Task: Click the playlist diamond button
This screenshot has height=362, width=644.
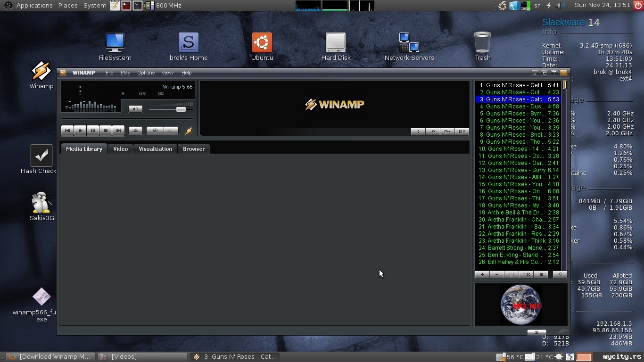Action: coord(560,274)
